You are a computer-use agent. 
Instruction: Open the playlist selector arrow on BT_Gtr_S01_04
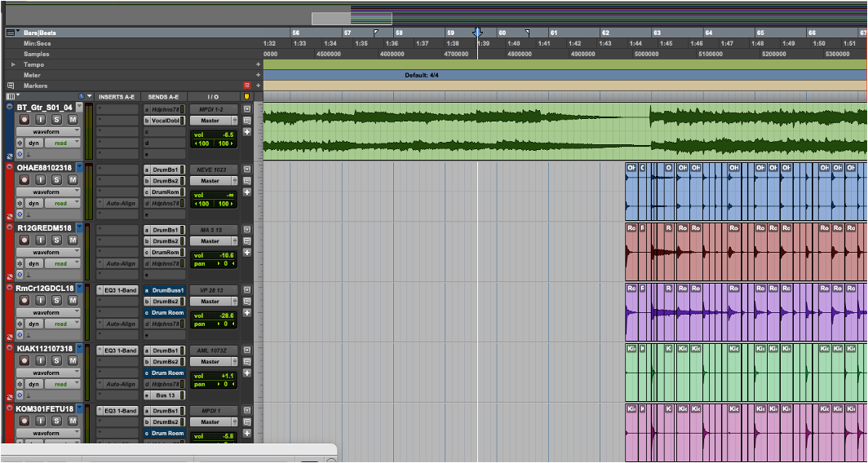coord(78,107)
